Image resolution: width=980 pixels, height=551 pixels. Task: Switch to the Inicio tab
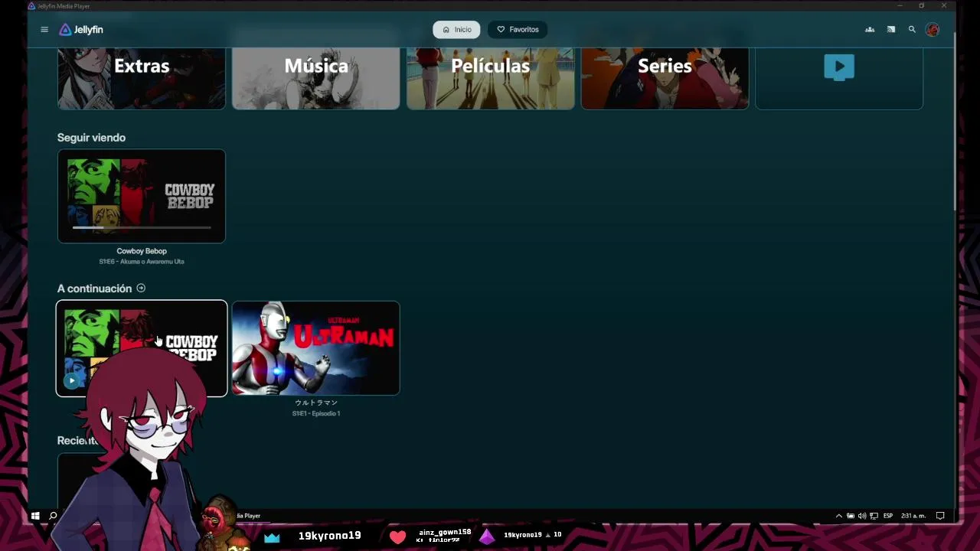tap(456, 30)
